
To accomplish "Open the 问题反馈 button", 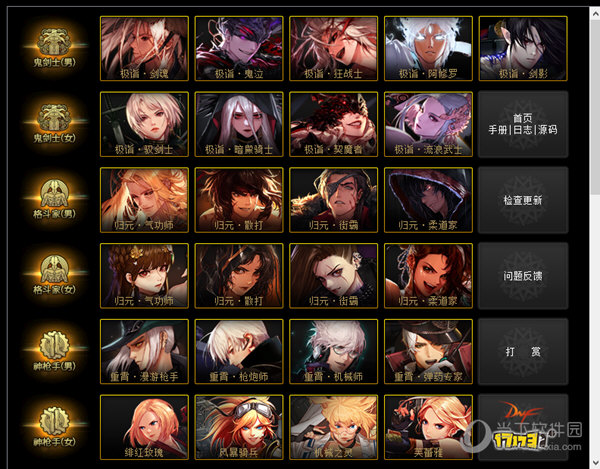I will tap(523, 276).
